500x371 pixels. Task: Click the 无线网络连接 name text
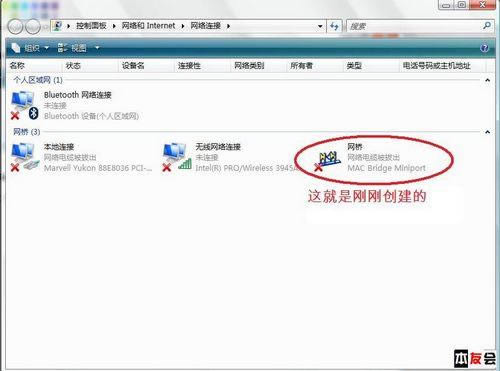[x=218, y=147]
